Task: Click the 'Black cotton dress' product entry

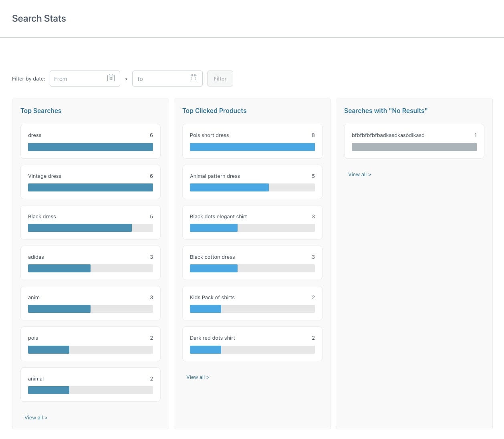Action: [x=252, y=262]
